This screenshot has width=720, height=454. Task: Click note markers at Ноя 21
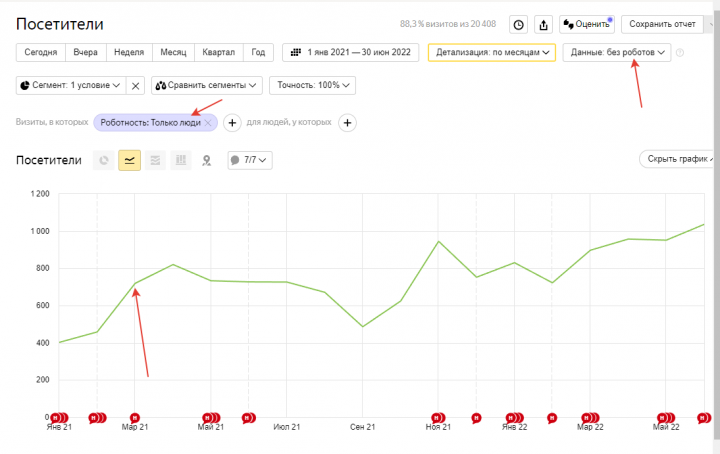[438, 418]
